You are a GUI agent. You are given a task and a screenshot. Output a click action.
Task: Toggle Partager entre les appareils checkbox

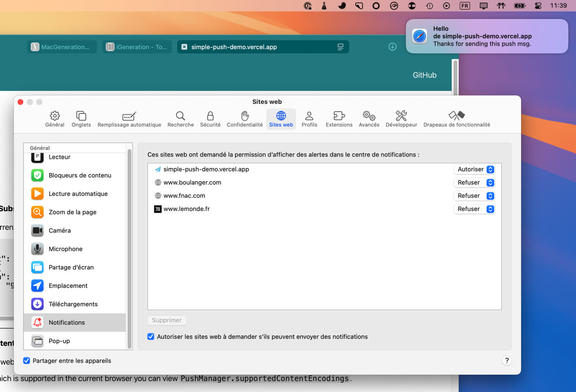tap(27, 361)
